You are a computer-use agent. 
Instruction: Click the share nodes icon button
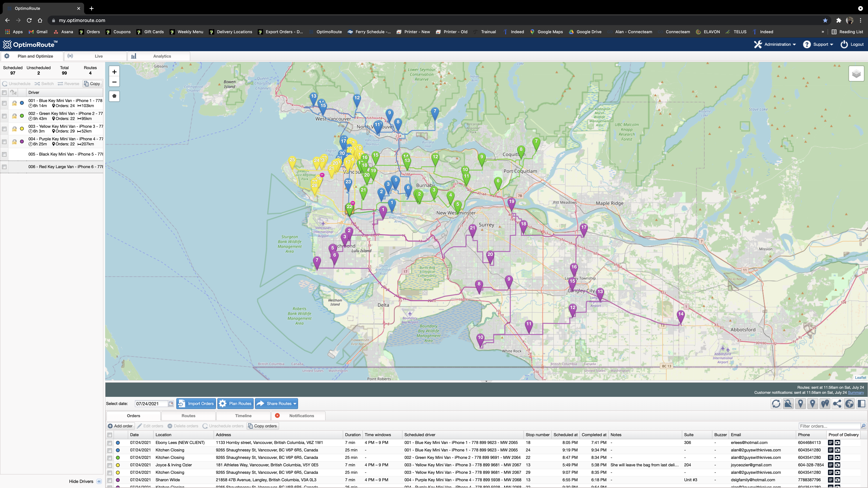pos(837,403)
